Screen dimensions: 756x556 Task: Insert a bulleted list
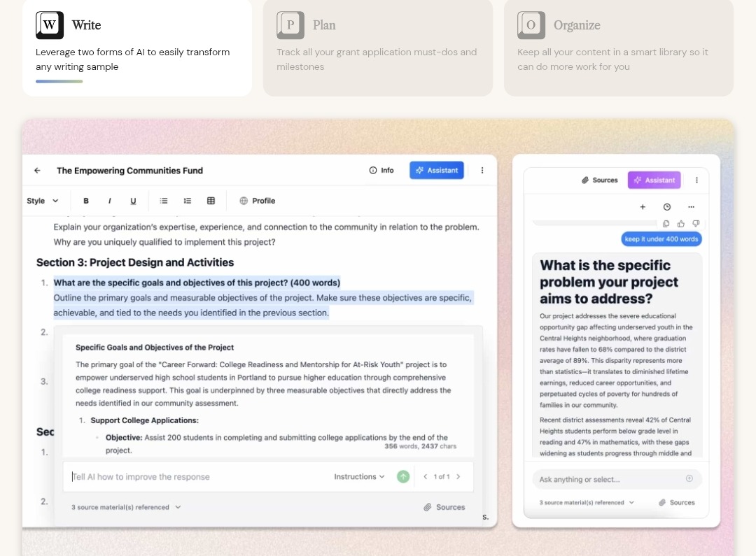tap(164, 201)
